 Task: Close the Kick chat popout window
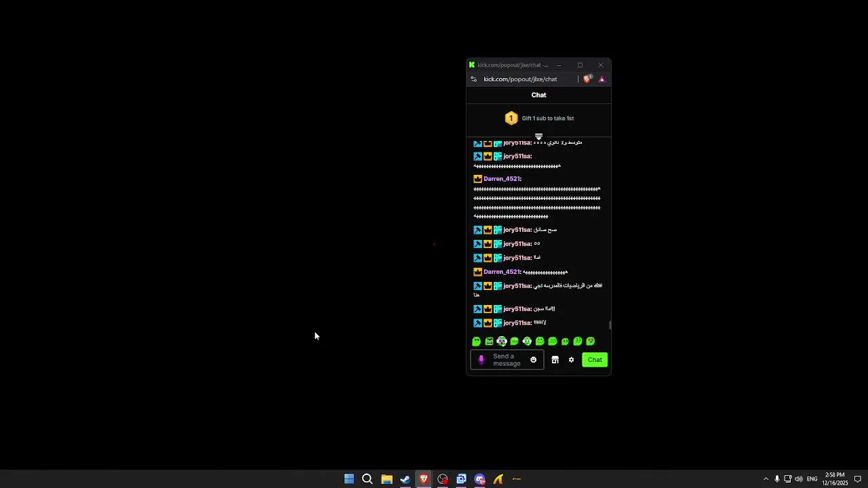601,65
